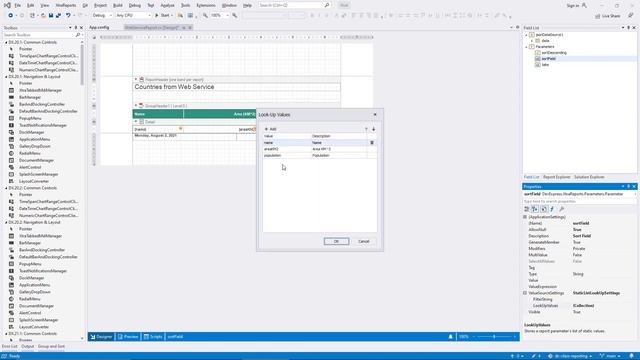
Task: Collapse DX.21.1: Common Controls toolbox group
Action: [6, 334]
